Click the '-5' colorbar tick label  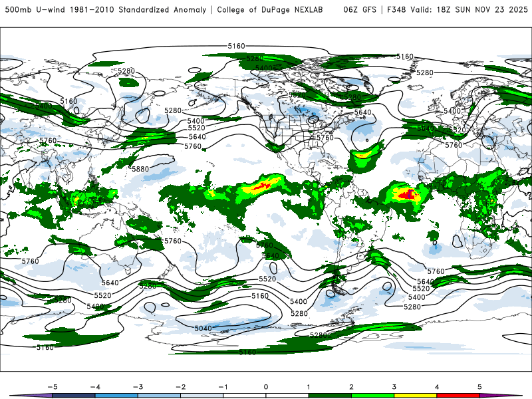(53, 387)
